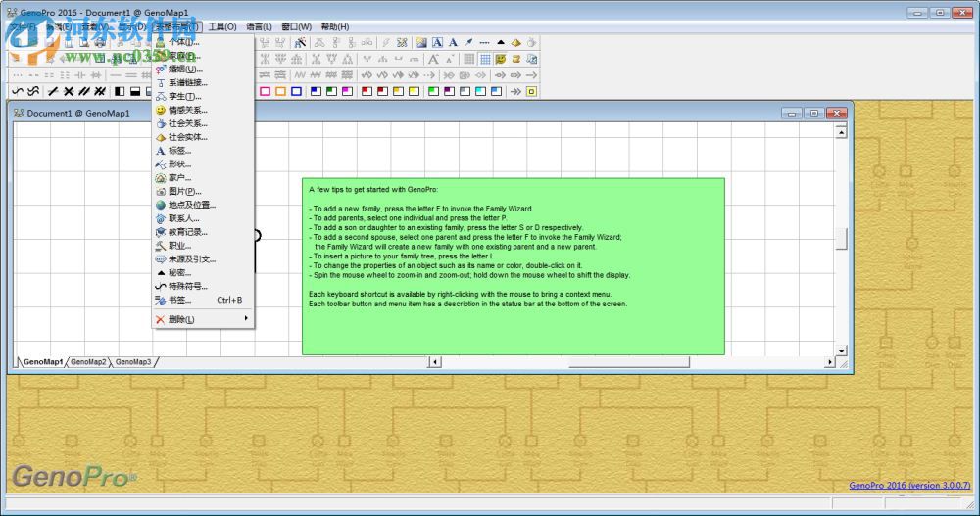The image size is (980, 516).
Task: Click the dashed line toolbar icon
Action: coord(484,42)
